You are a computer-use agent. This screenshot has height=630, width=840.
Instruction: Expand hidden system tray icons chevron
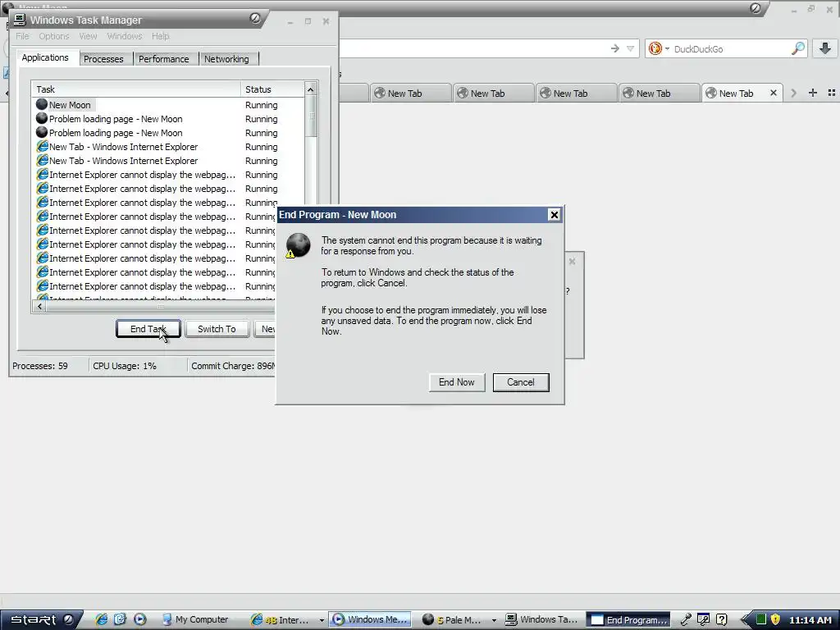point(744,620)
